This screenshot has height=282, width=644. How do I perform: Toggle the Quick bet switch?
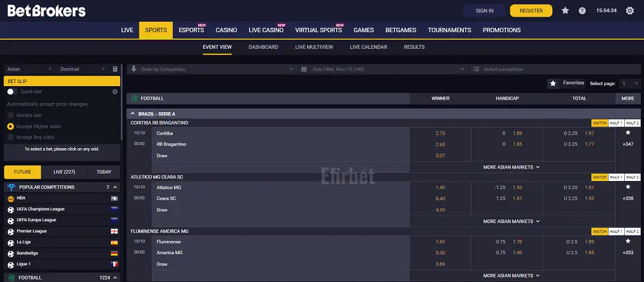(x=12, y=92)
